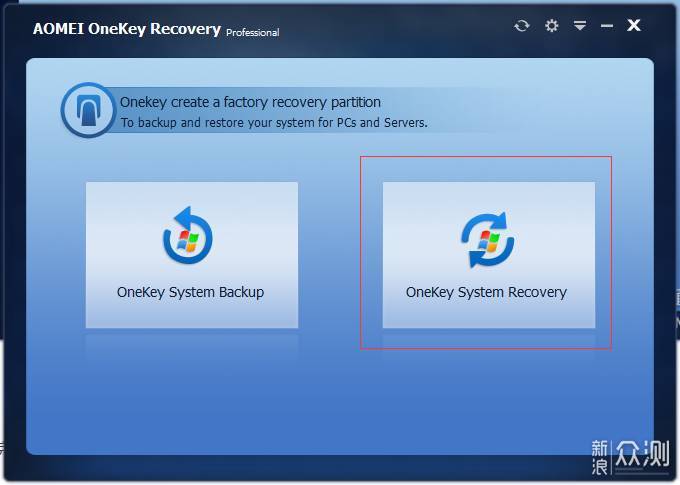Open settings via the gear icon
Image resolution: width=680 pixels, height=485 pixels.
pos(551,26)
